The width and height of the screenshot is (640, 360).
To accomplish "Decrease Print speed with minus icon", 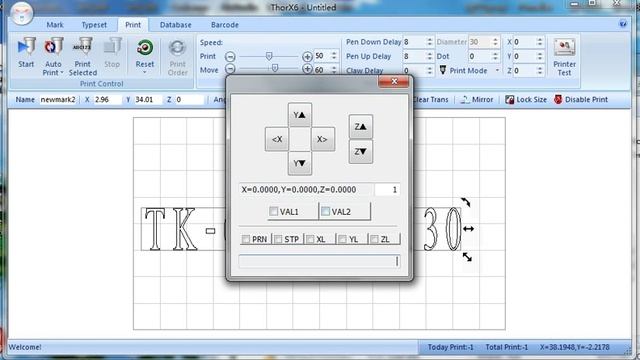I will (230, 56).
